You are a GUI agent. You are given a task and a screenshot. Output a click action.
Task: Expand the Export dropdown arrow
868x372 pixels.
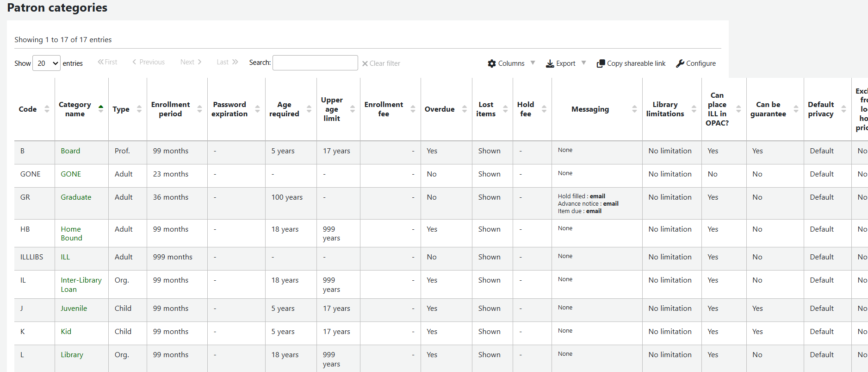point(583,63)
